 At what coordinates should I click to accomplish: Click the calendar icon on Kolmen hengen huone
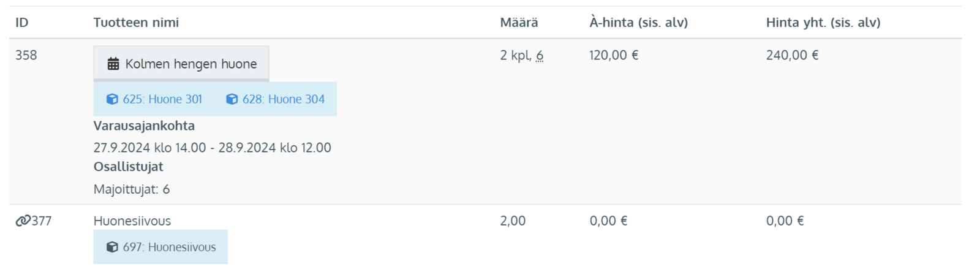(x=113, y=64)
